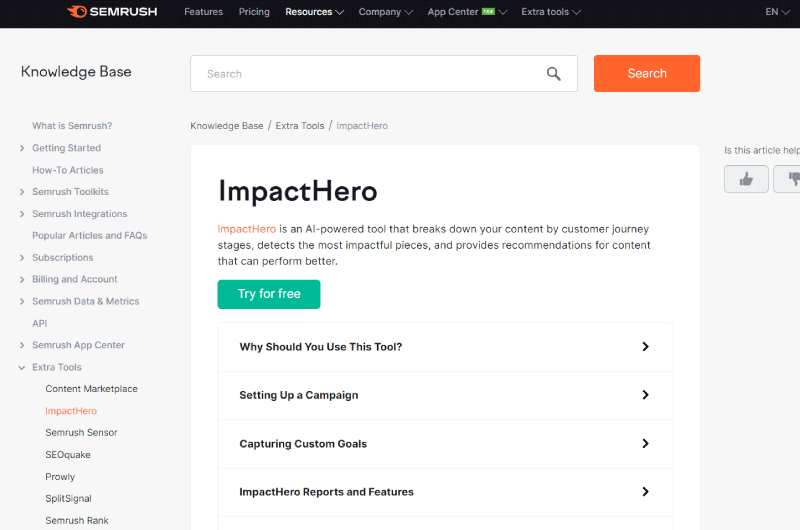Viewport: 800px width, 530px height.
Task: Open Prowly sidebar item
Action: 60,476
